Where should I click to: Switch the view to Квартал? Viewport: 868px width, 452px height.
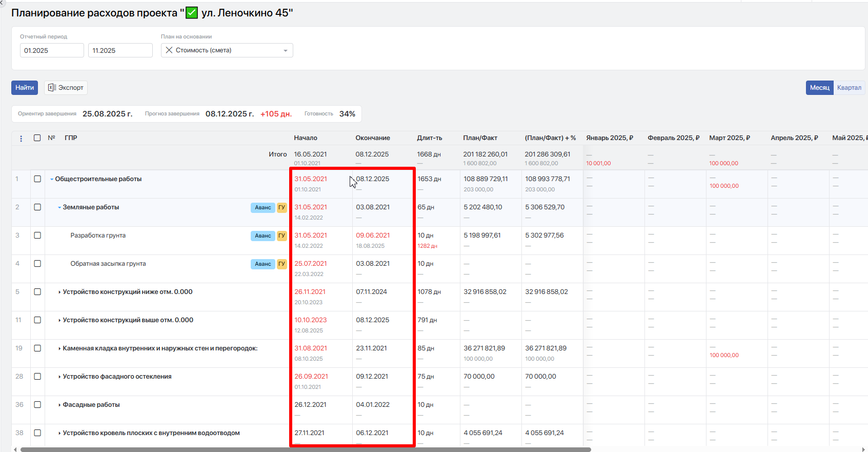tap(849, 88)
